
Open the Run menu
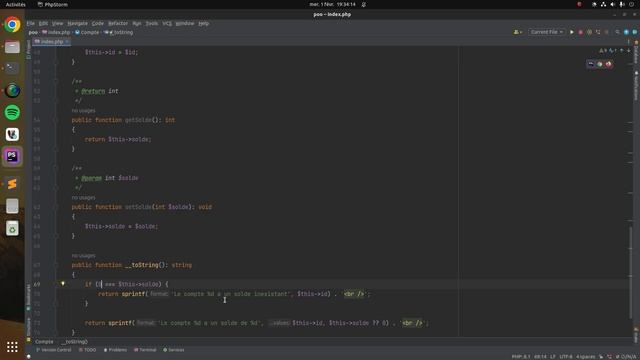[137, 23]
